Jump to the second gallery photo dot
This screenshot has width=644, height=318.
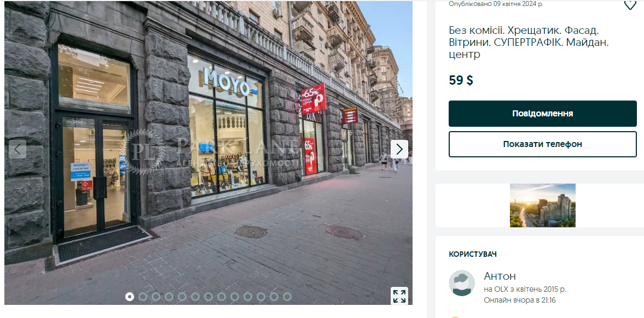[142, 296]
